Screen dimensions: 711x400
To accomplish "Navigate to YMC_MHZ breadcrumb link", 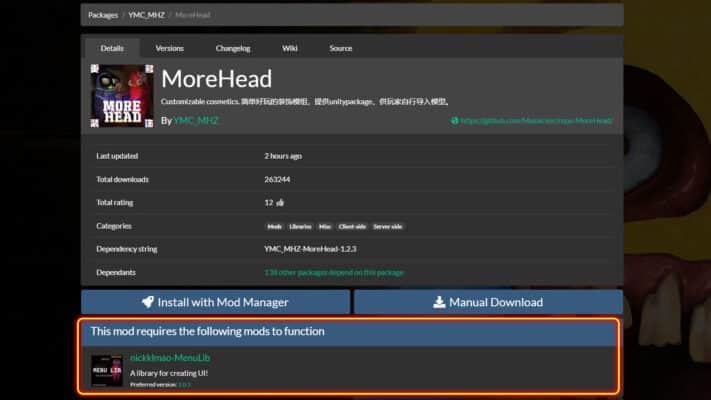I will (x=147, y=15).
